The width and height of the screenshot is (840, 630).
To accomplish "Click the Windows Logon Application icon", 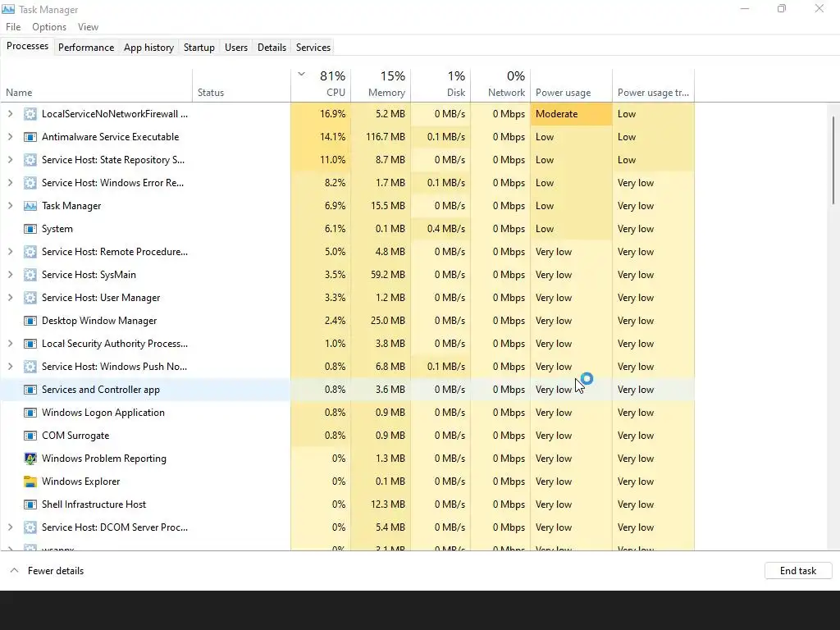I will pyautogui.click(x=30, y=413).
